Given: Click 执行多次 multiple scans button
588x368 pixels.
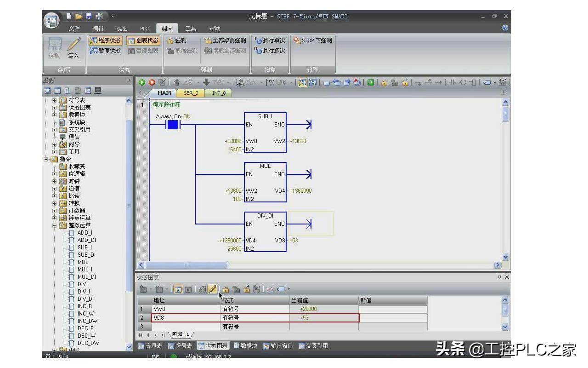Looking at the screenshot, I should [270, 51].
